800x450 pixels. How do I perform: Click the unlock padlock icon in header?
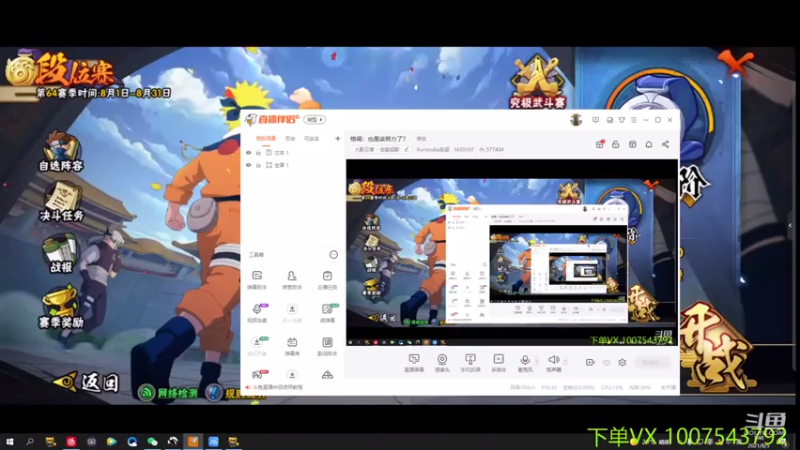(616, 144)
